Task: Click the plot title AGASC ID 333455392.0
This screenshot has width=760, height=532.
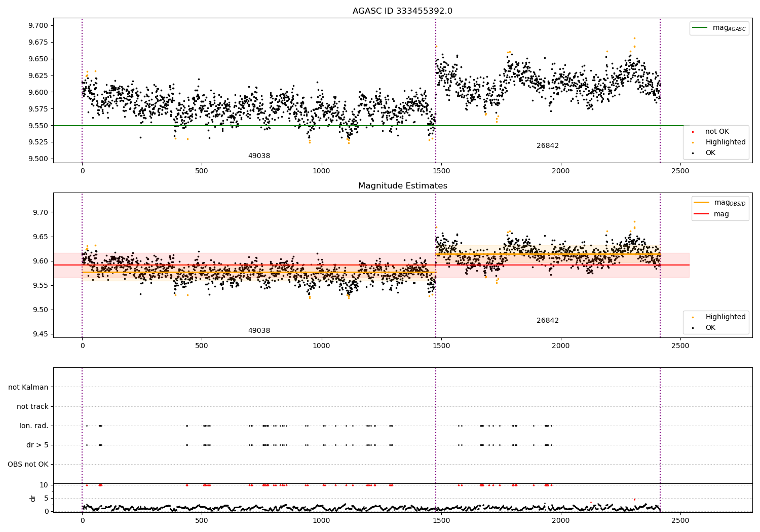Action: 402,11
